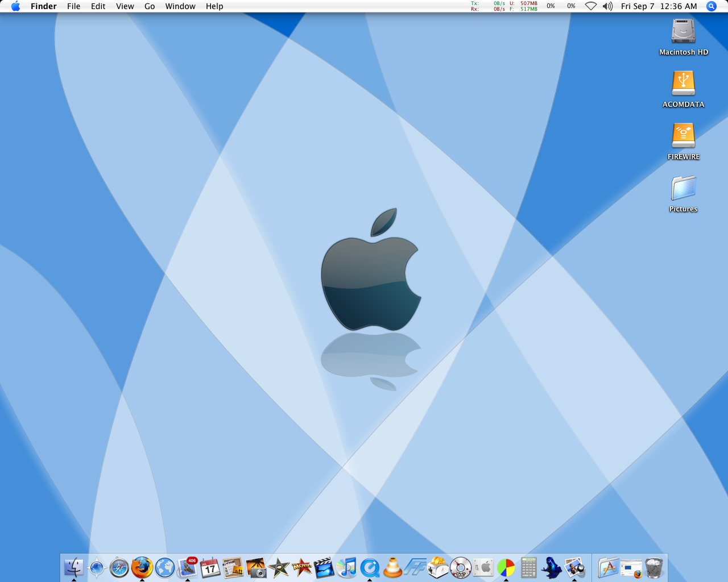Open the Window menu

click(180, 6)
